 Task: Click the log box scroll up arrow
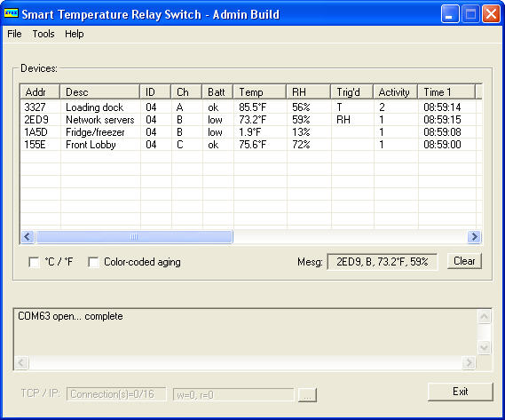[484, 317]
